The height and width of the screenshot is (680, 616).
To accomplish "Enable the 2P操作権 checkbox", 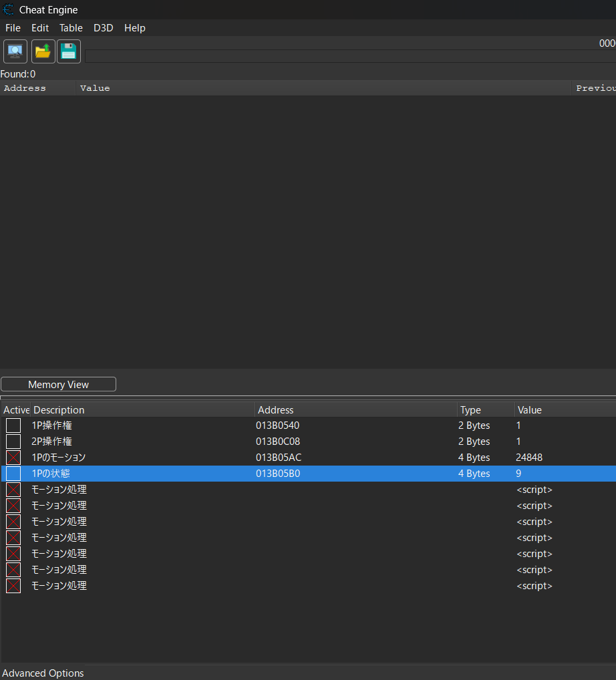I will point(13,442).
